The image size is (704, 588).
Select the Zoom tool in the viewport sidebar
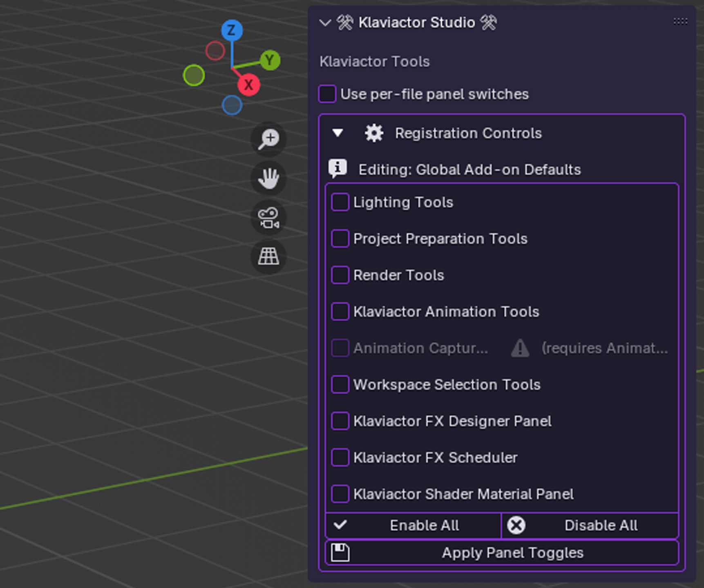268,139
